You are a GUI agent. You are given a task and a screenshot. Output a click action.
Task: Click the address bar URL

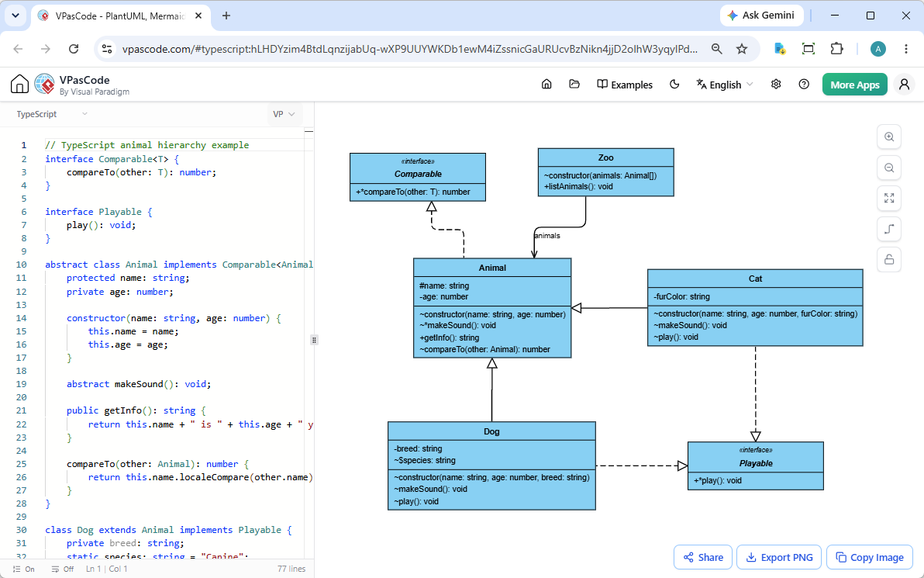tap(409, 49)
